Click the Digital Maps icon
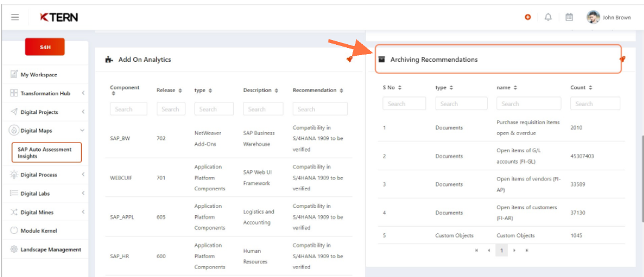The height and width of the screenshot is (277, 644). [14, 130]
